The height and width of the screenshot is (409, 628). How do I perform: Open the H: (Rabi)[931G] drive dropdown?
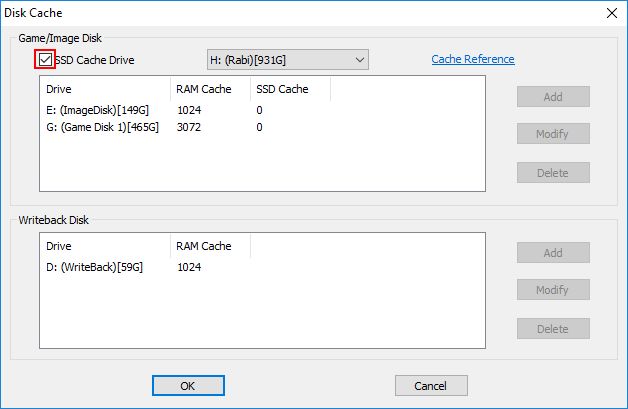(x=288, y=60)
